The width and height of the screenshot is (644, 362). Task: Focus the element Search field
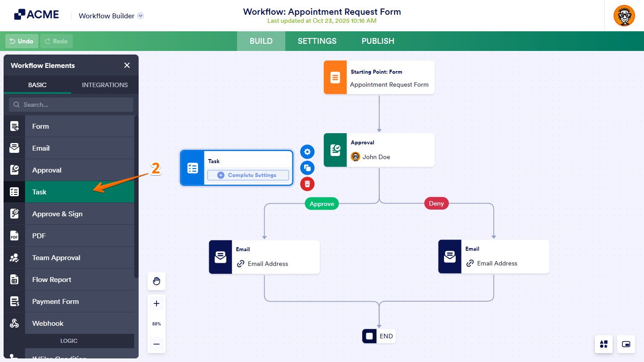click(71, 105)
